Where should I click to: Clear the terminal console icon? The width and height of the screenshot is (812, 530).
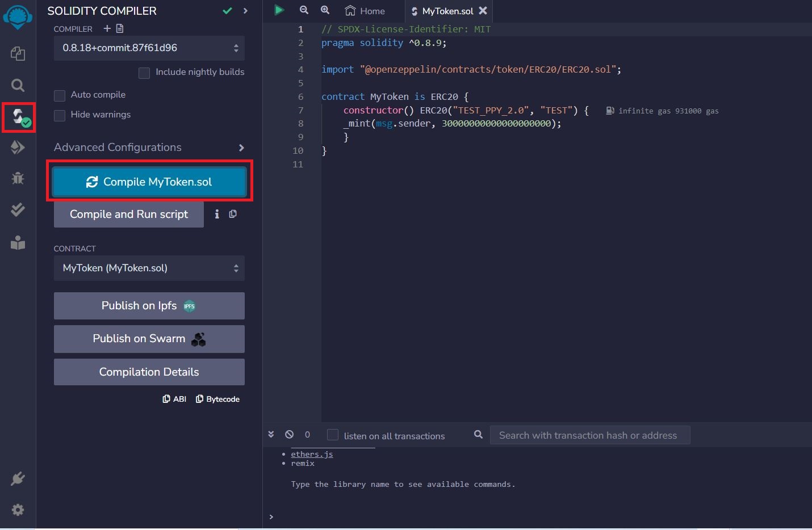coord(290,435)
